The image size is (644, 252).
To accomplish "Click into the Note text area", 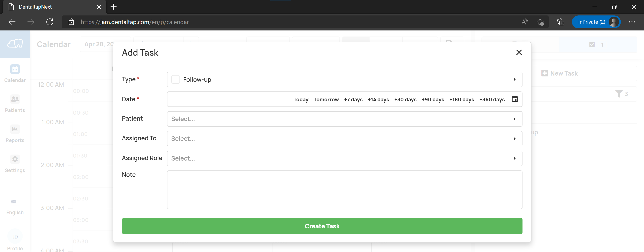I will [x=345, y=190].
